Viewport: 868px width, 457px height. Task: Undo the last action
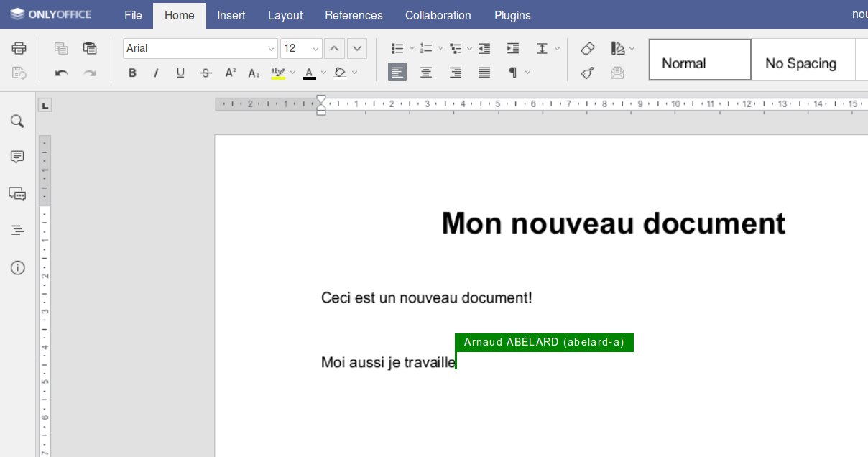click(61, 72)
